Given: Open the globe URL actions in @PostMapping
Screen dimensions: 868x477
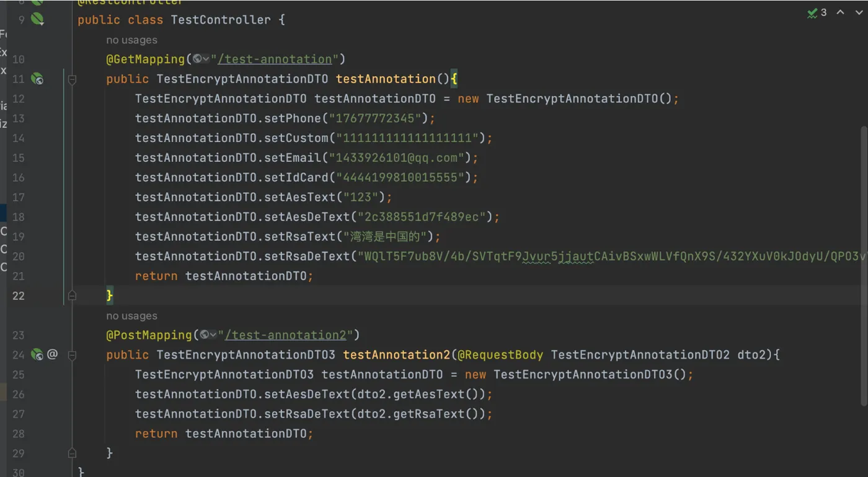Looking at the screenshot, I should pyautogui.click(x=208, y=335).
